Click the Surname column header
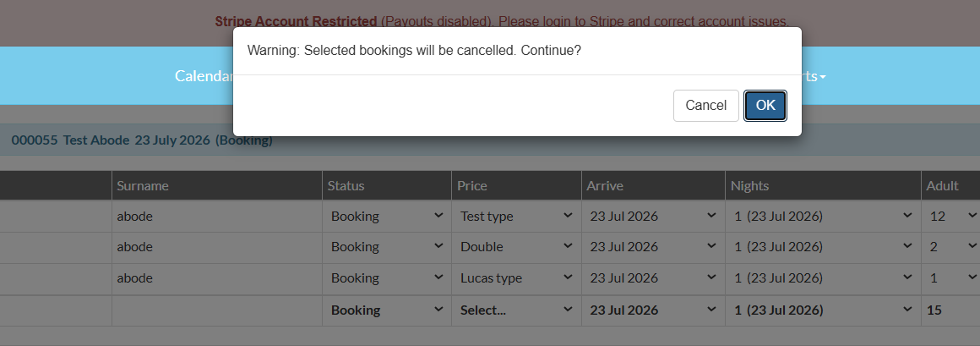Viewport: 980px width, 346px height. [x=143, y=186]
